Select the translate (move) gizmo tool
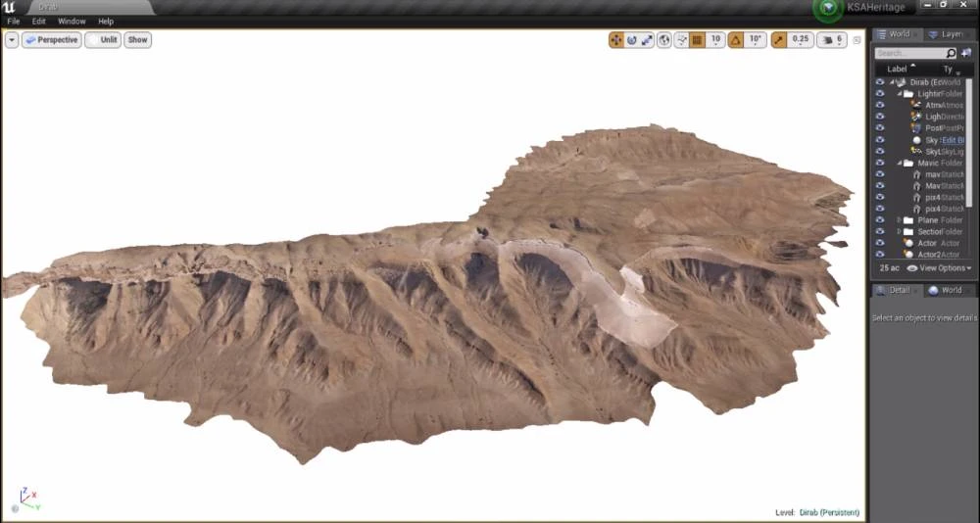 [x=616, y=40]
